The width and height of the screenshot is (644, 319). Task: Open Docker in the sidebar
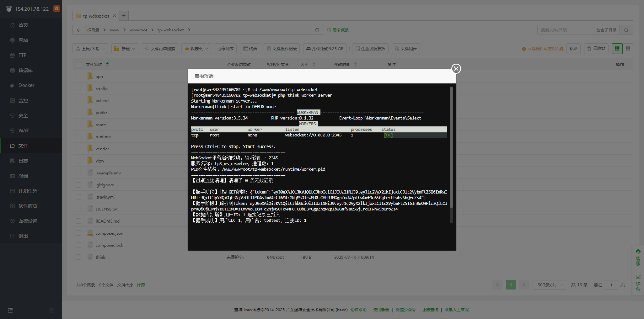[26, 85]
